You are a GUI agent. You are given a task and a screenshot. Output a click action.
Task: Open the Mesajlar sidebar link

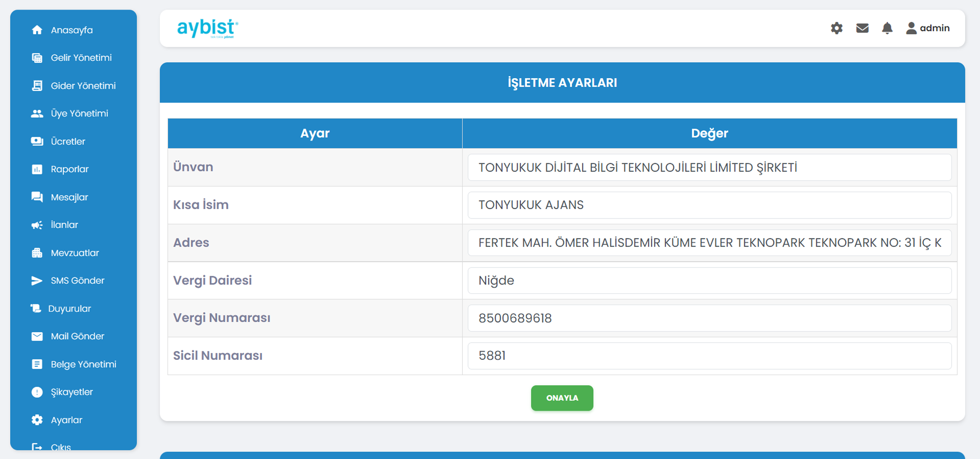(69, 197)
